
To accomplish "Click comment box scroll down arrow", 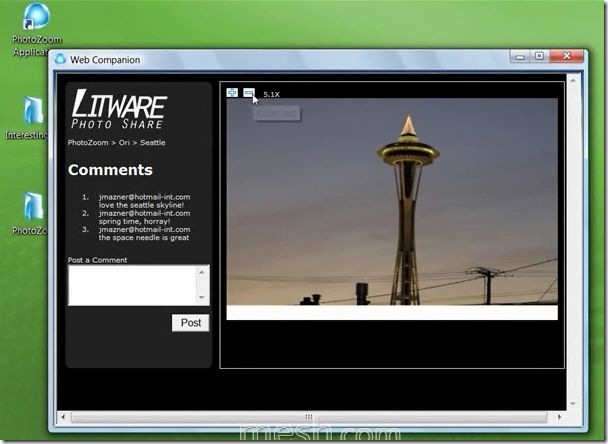I will click(202, 298).
